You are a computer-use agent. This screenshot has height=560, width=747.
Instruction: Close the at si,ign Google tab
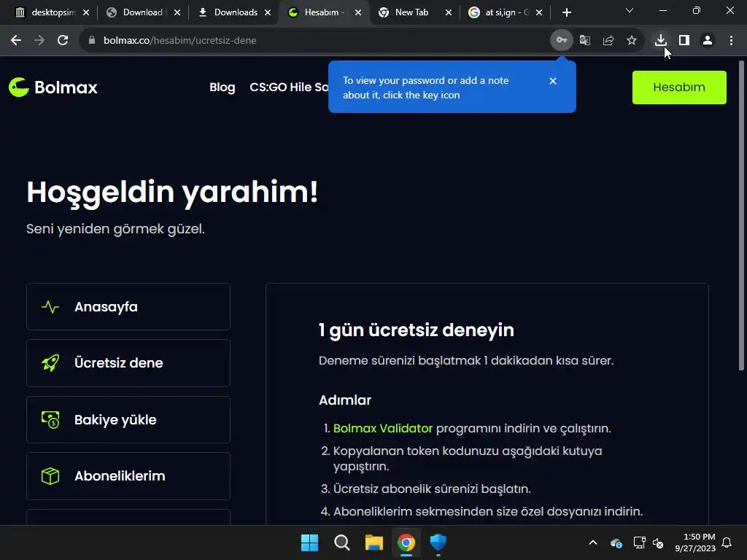539,12
